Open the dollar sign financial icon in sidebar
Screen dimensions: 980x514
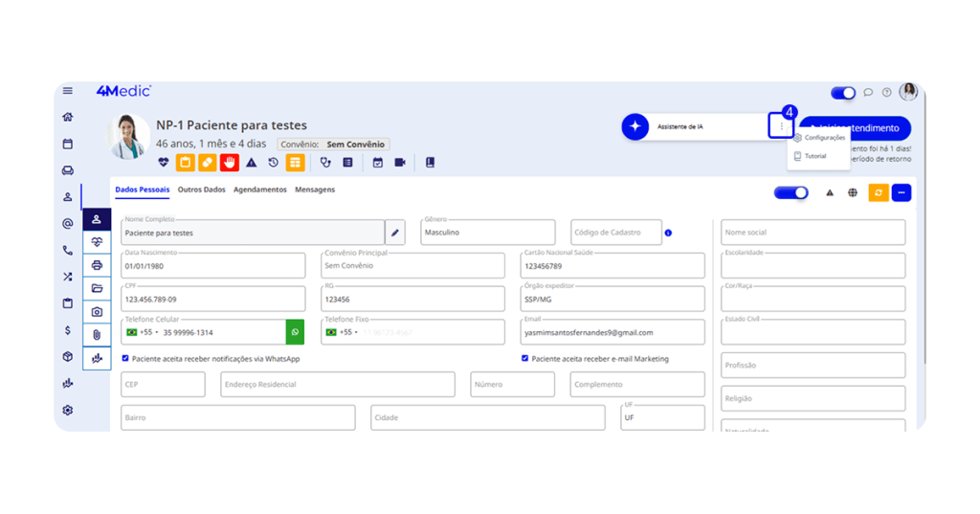[67, 330]
